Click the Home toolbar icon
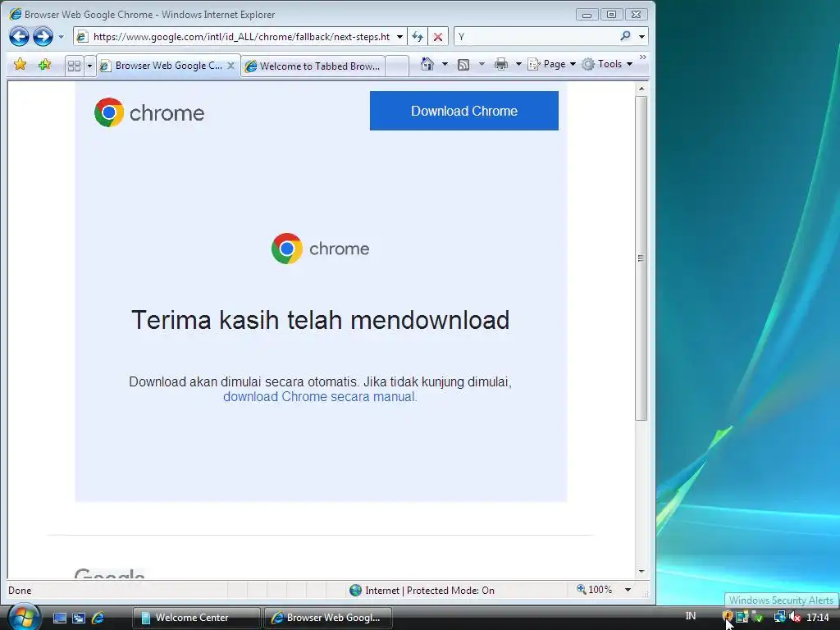The width and height of the screenshot is (840, 630). tap(427, 64)
